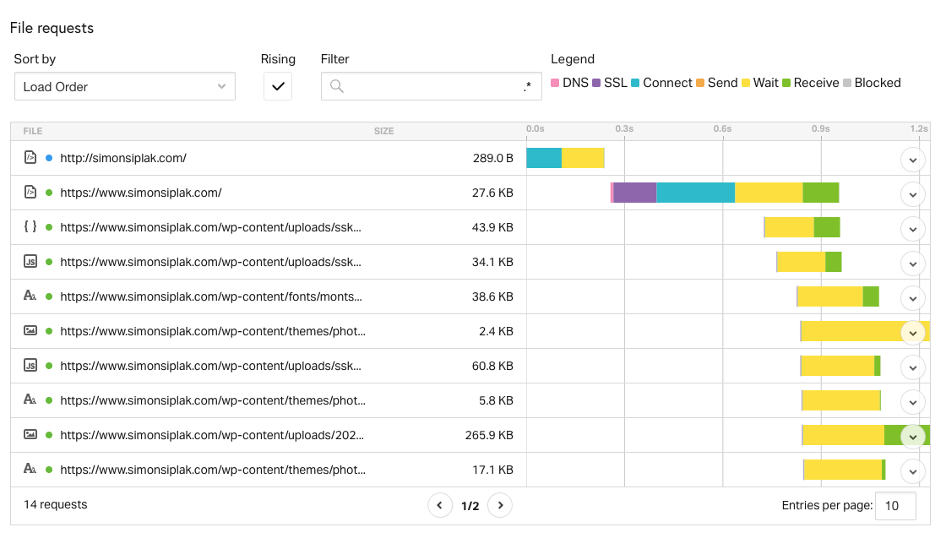Go to the previous page of requests
This screenshot has width=946, height=560.
[440, 505]
